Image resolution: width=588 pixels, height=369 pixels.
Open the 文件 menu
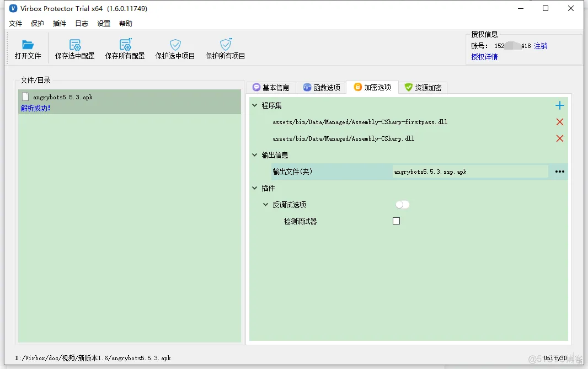click(x=15, y=24)
